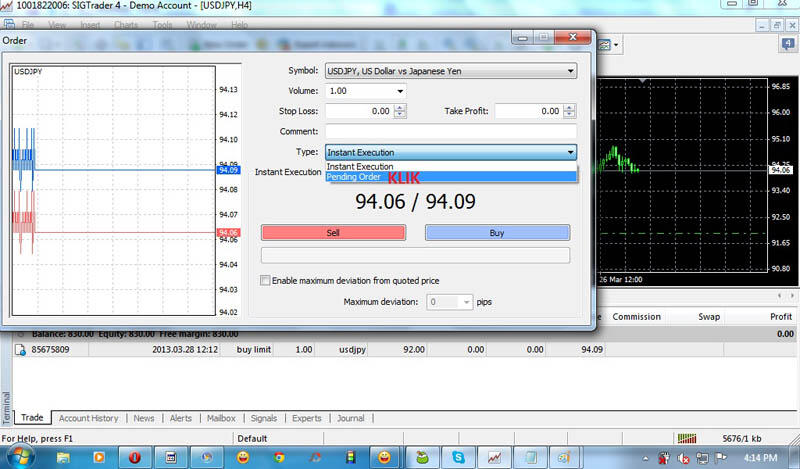800x469 pixels.
Task: Click the application icon left of File menu
Action: [x=9, y=24]
